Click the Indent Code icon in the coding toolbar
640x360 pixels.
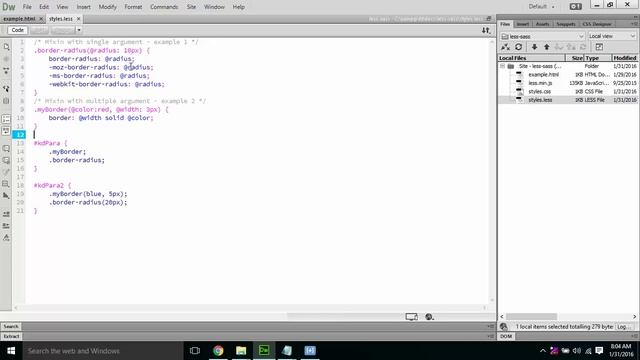(x=6, y=214)
